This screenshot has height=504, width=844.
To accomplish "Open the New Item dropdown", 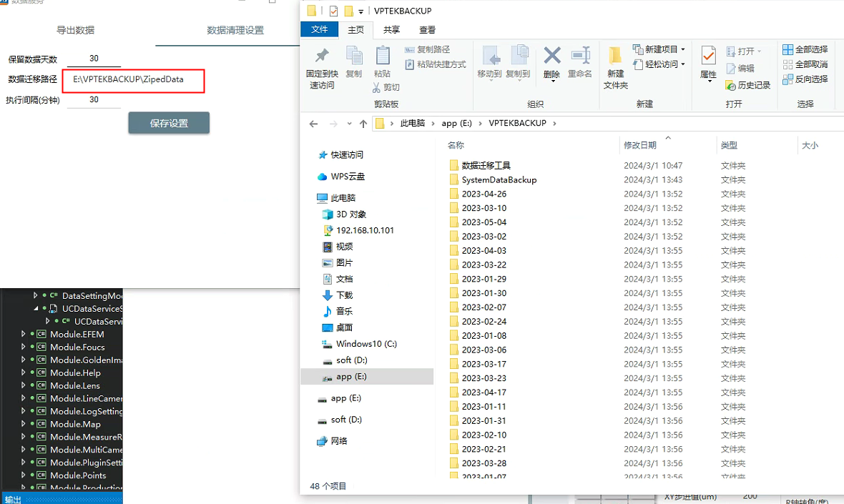I will click(x=659, y=49).
